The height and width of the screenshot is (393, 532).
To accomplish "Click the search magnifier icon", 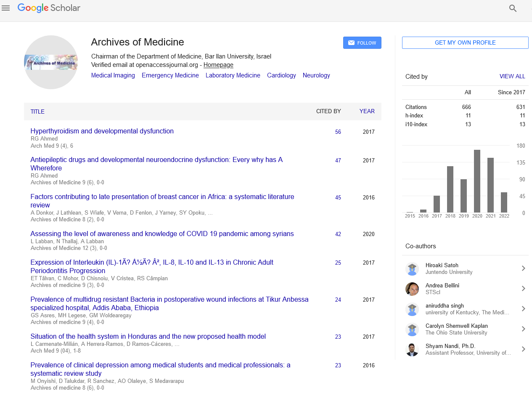I will tap(513, 8).
